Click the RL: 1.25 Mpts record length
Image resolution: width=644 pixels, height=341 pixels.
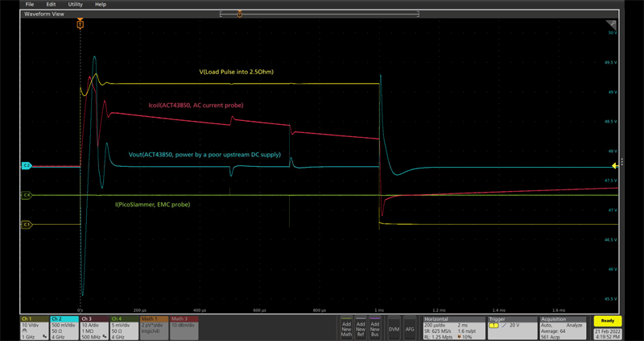(439, 335)
